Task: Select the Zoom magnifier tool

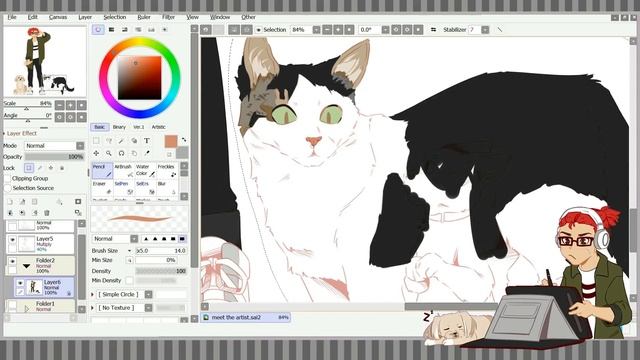Action: point(109,153)
